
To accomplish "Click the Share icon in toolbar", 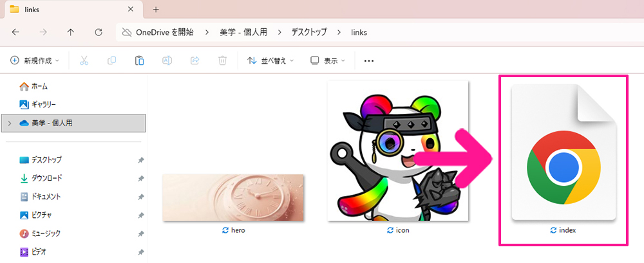I will pos(194,60).
